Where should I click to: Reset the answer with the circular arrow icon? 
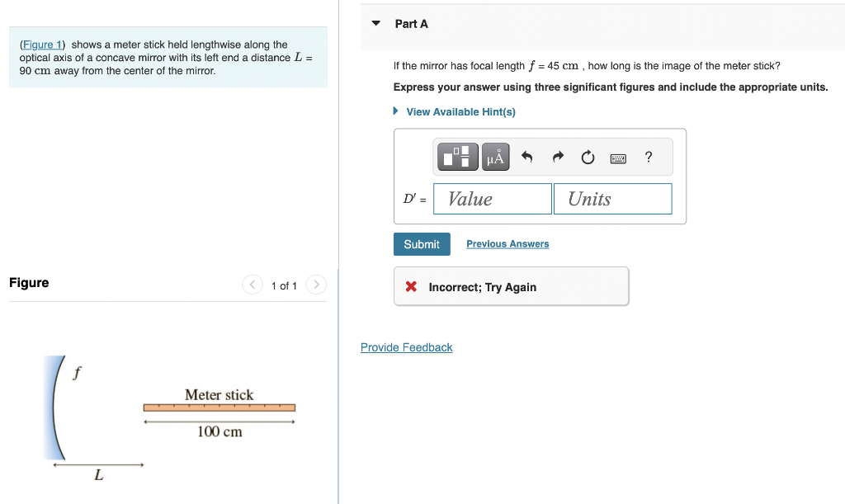click(x=587, y=157)
